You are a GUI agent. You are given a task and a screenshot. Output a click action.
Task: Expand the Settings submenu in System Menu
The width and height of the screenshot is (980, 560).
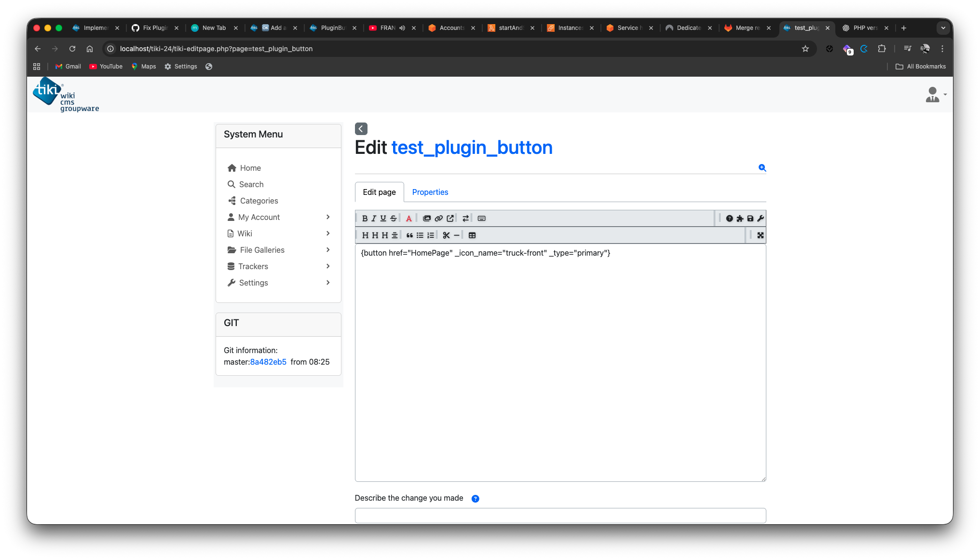click(x=328, y=283)
